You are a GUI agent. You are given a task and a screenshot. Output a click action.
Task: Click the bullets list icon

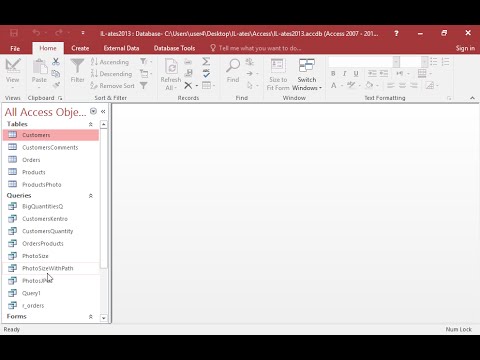click(433, 61)
